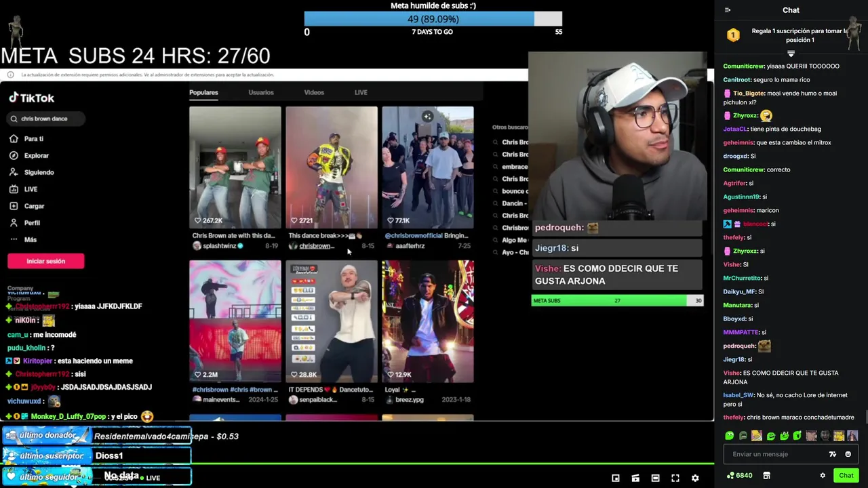Select the first green blob quick emote

pyautogui.click(x=729, y=436)
